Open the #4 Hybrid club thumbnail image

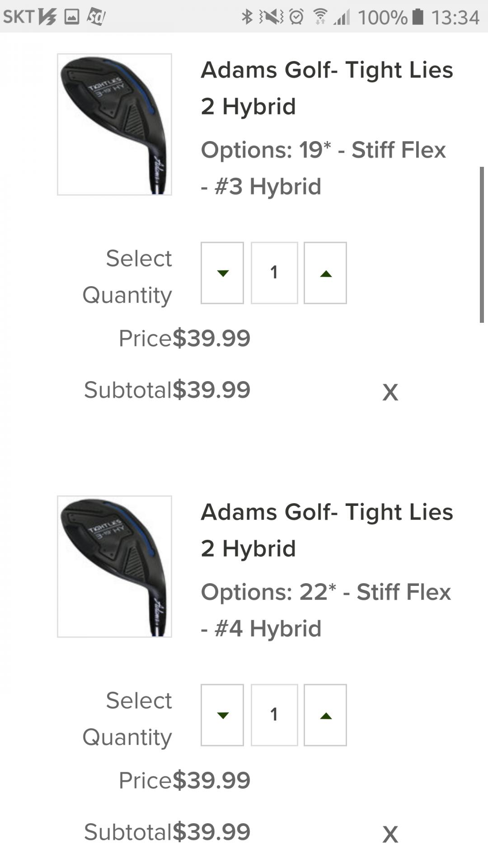(114, 566)
